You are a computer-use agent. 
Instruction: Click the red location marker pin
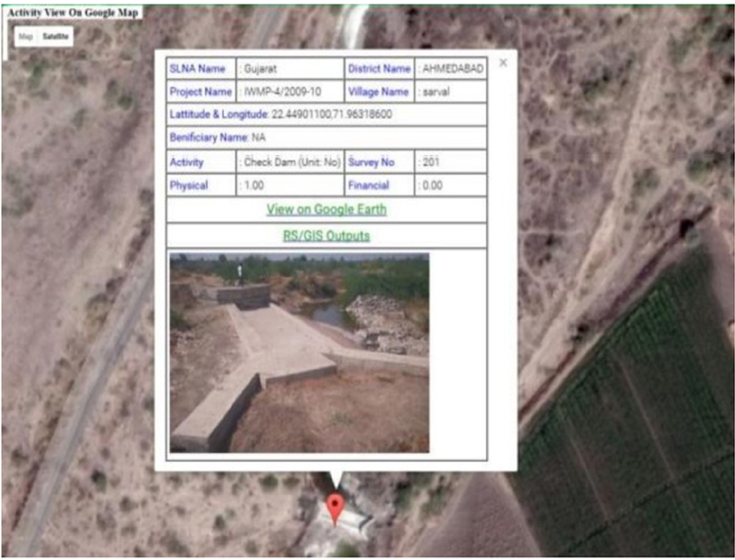(x=335, y=510)
